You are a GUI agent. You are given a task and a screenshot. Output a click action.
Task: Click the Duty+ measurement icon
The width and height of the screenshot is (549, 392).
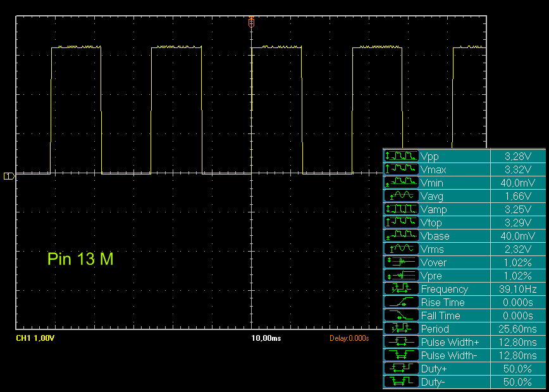(401, 369)
